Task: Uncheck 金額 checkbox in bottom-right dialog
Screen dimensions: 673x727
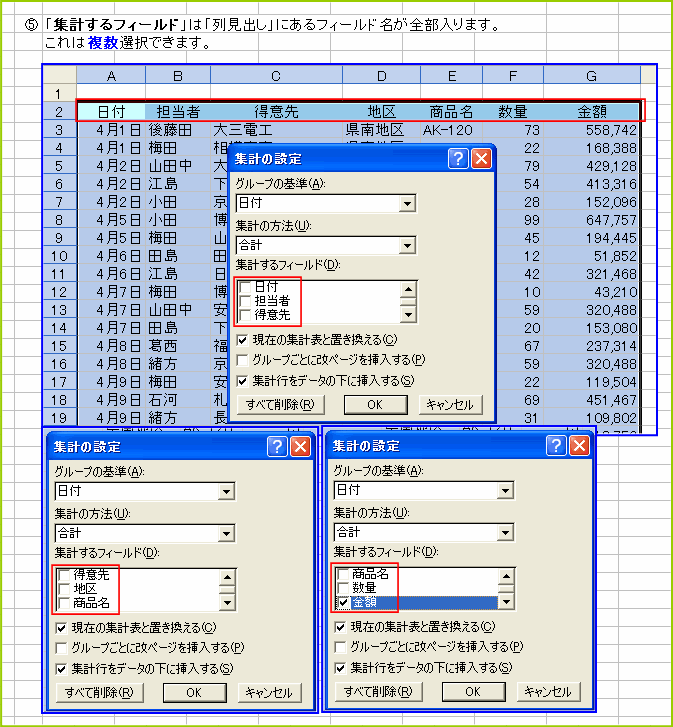Action: tap(343, 602)
